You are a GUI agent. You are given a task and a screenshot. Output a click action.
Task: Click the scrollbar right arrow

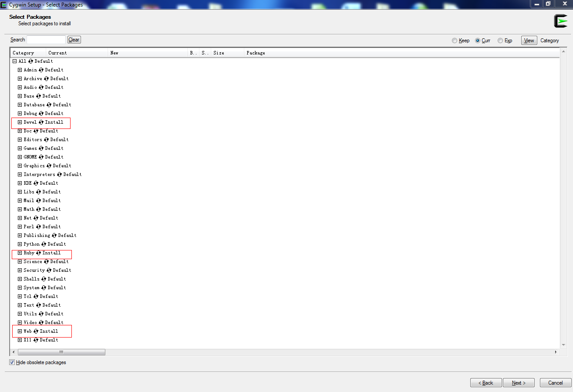(556, 352)
